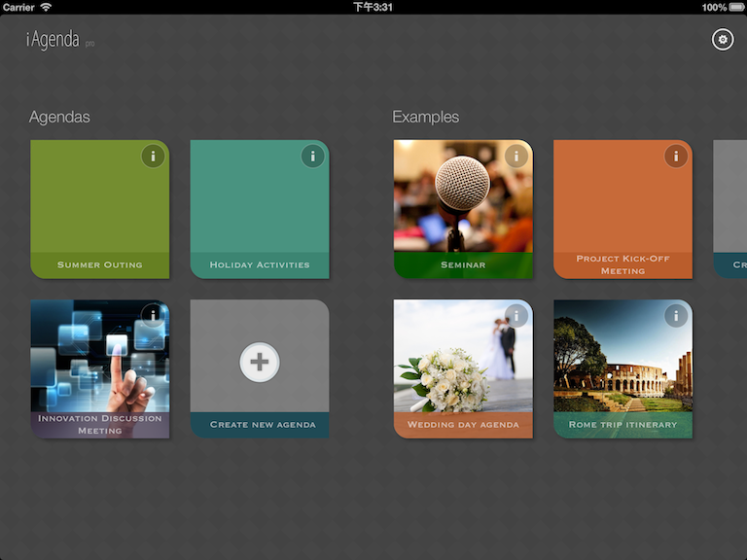Click the Seminar title label
Screen dimensions: 747x560
click(x=463, y=264)
